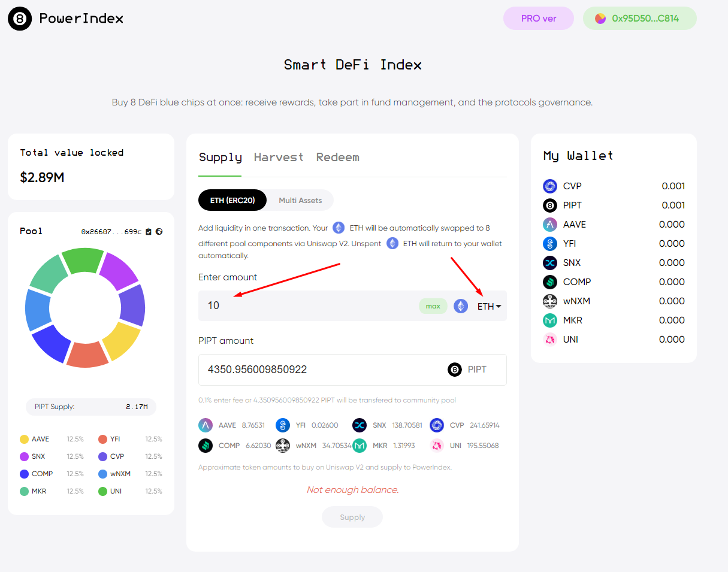Open the ETH token dropdown

tap(490, 307)
